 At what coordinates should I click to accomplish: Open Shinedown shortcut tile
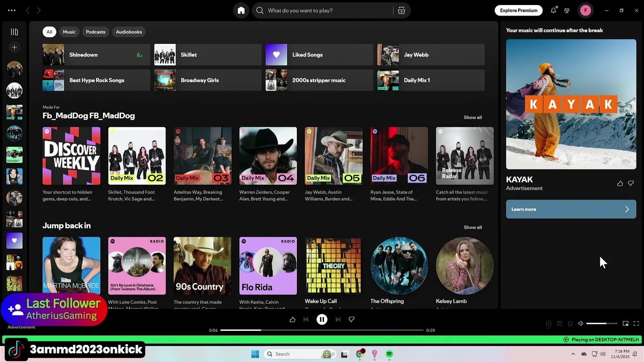click(96, 55)
